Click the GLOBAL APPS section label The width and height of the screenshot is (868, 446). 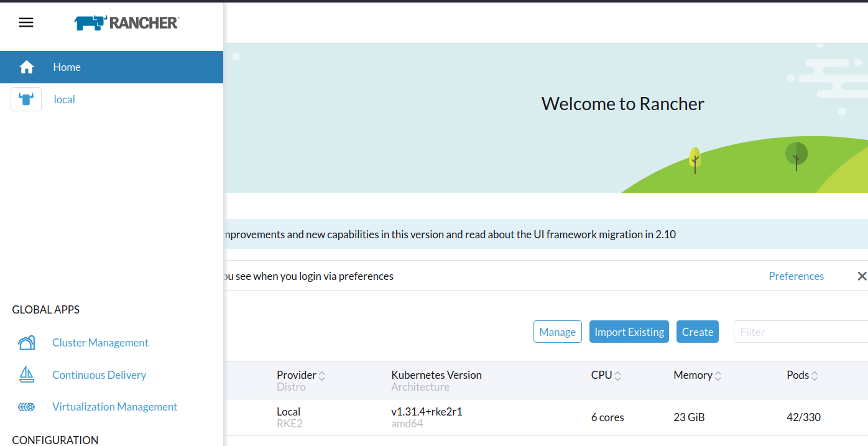click(46, 310)
